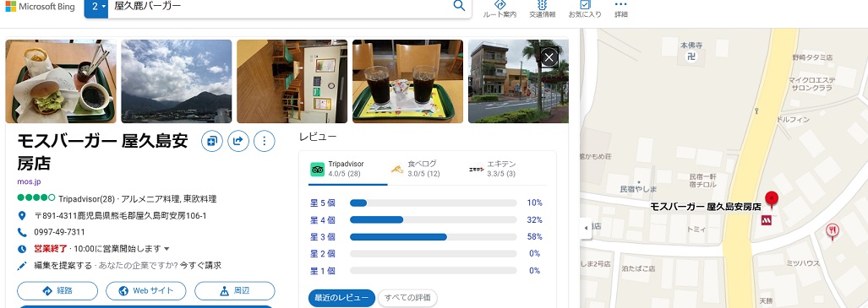Open the three-dot more actions button
The height and width of the screenshot is (308, 868).
point(264,142)
